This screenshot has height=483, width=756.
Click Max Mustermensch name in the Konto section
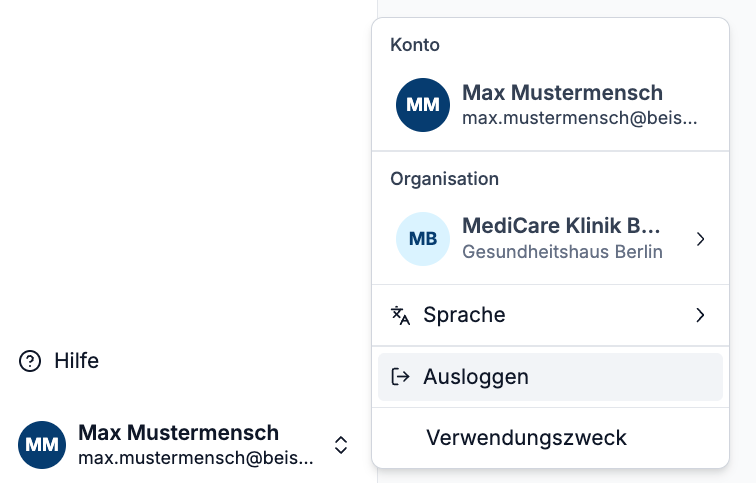pyautogui.click(x=562, y=93)
